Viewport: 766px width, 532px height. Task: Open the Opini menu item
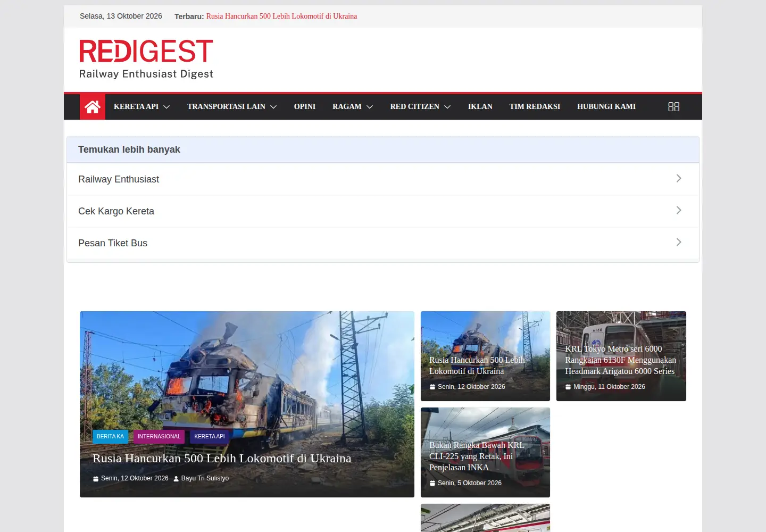click(305, 107)
